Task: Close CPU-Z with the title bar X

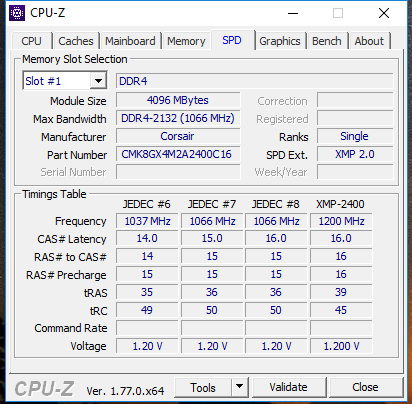Action: tap(384, 13)
